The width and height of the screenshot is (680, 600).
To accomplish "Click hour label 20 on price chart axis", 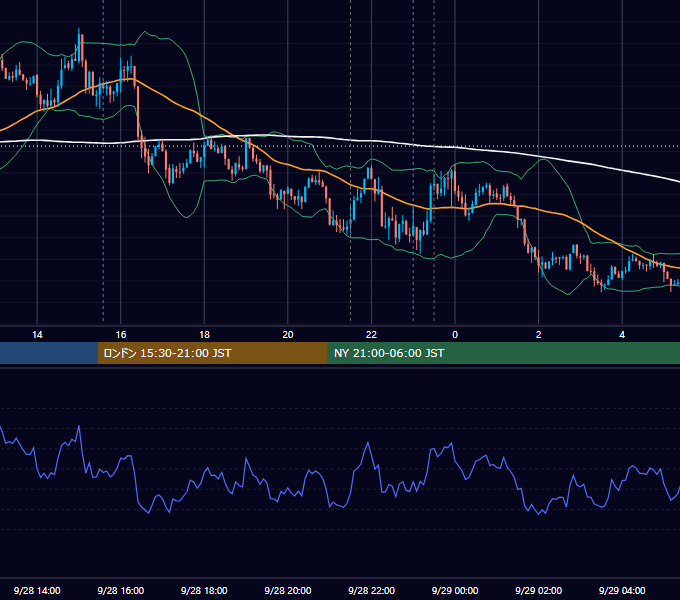I will (x=288, y=335).
